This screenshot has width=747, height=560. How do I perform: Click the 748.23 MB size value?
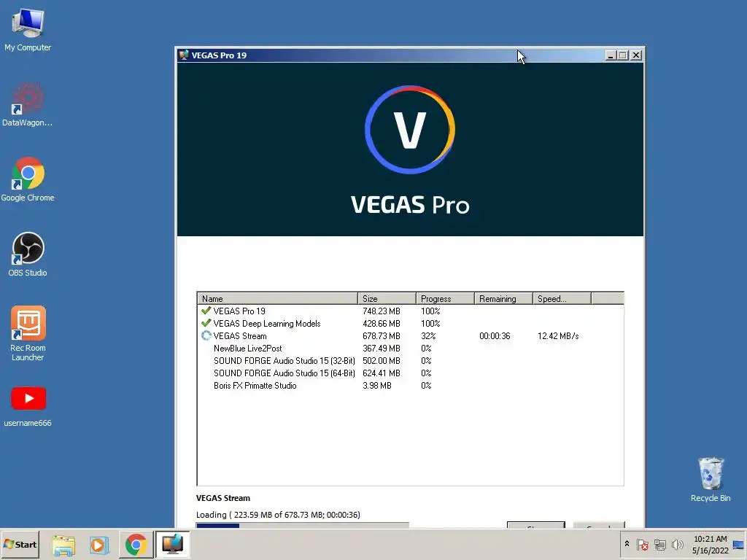pos(381,311)
